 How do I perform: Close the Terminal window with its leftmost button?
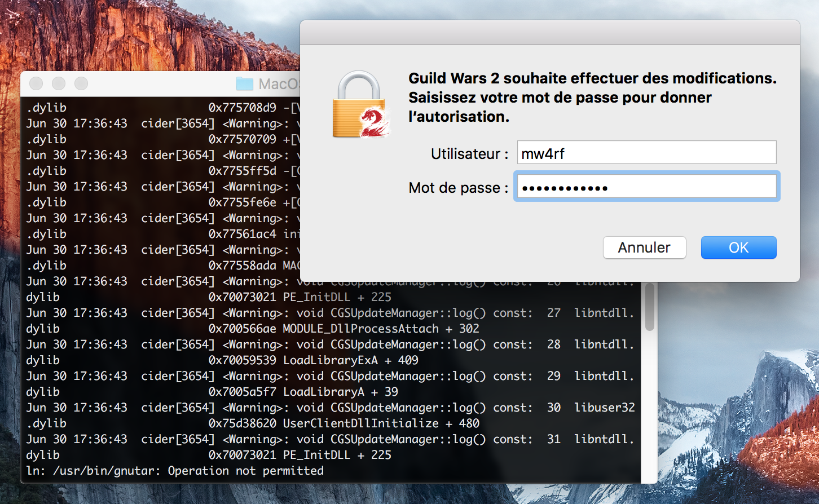(36, 83)
